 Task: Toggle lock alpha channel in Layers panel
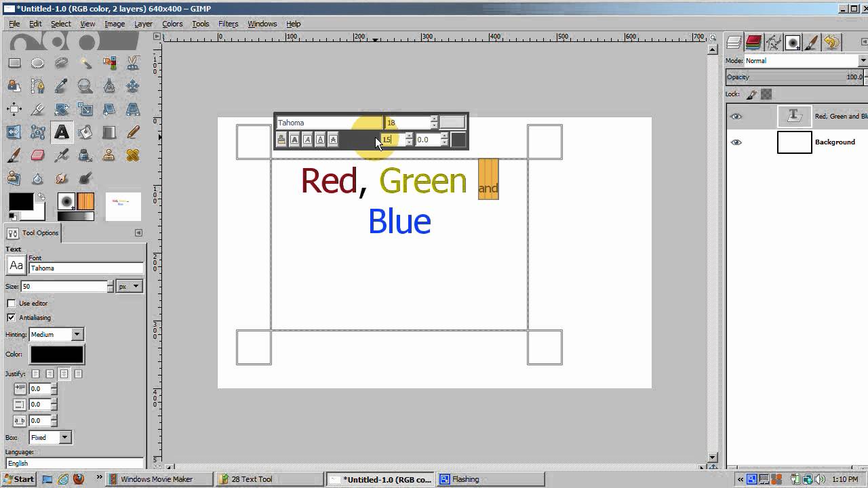coord(766,94)
